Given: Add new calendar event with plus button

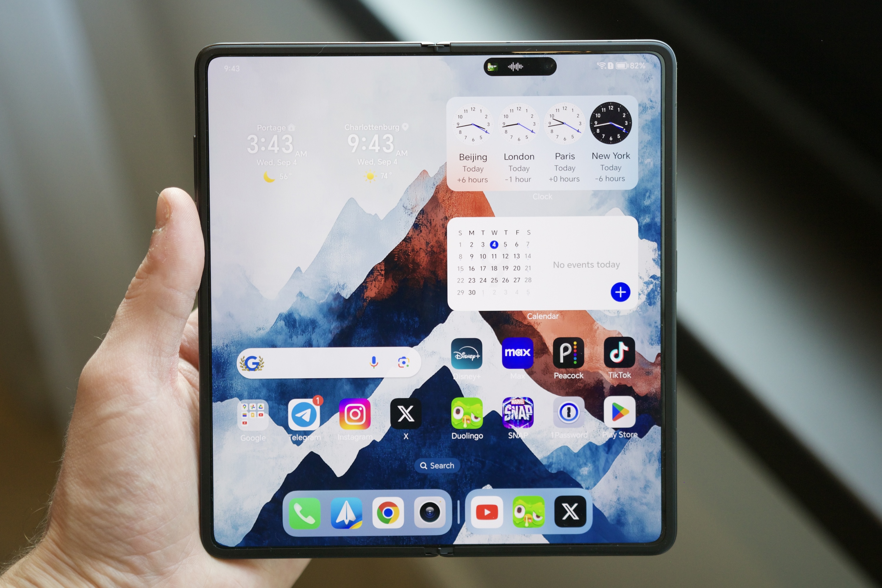Looking at the screenshot, I should [x=619, y=293].
